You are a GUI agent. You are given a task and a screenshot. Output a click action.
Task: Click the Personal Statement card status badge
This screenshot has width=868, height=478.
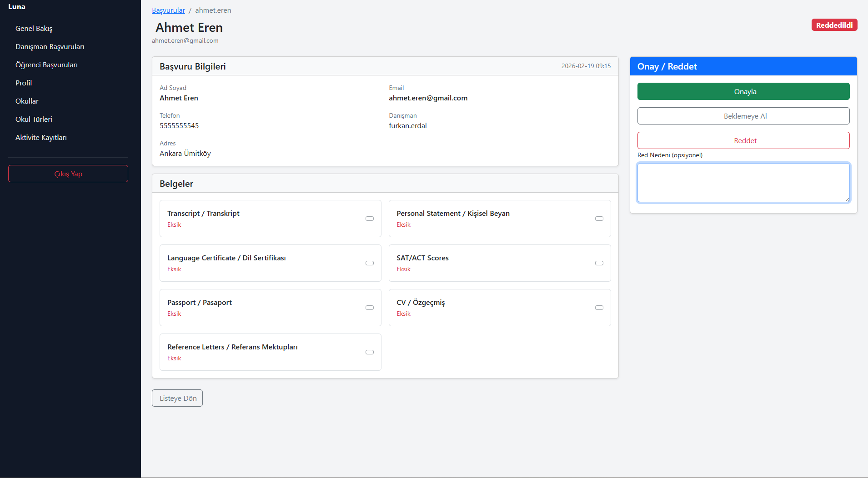(599, 219)
